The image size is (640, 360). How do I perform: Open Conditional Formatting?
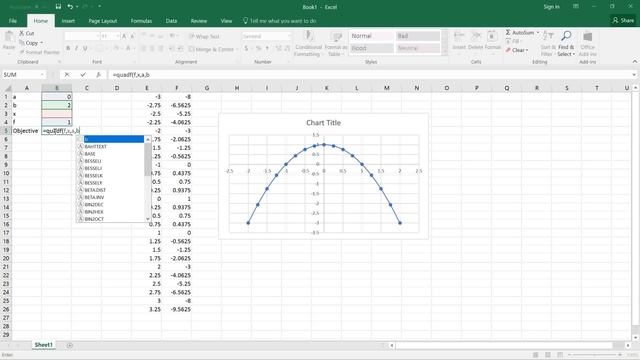click(309, 44)
